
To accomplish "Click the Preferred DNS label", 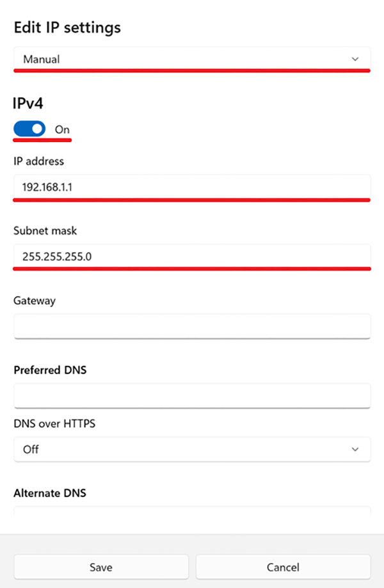I will click(x=50, y=370).
